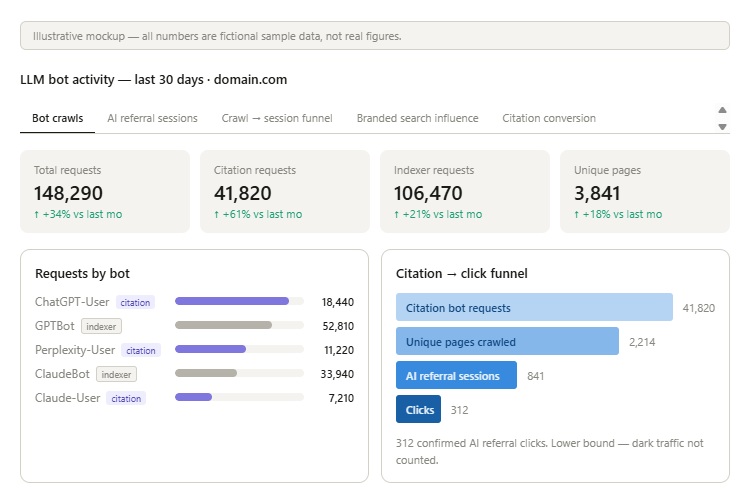The image size is (751, 503).
Task: Click the funnel value 841
Action: (535, 376)
